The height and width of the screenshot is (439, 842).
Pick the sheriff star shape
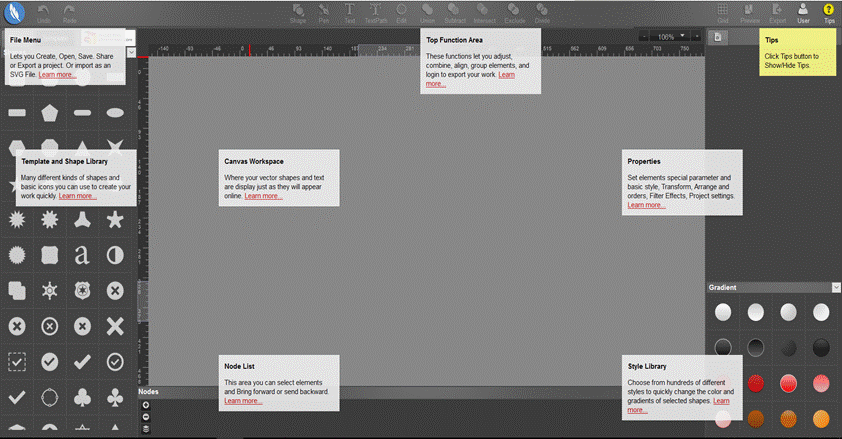point(49,290)
